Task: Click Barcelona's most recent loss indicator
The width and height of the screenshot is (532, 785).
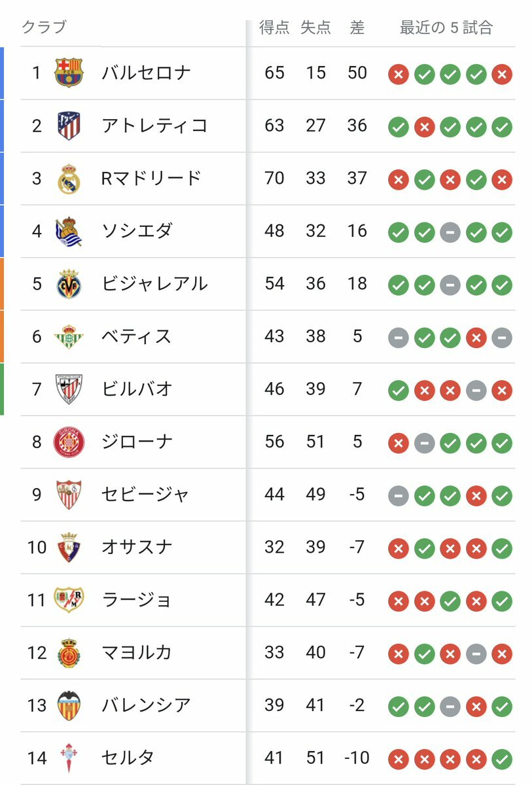Action: click(502, 74)
